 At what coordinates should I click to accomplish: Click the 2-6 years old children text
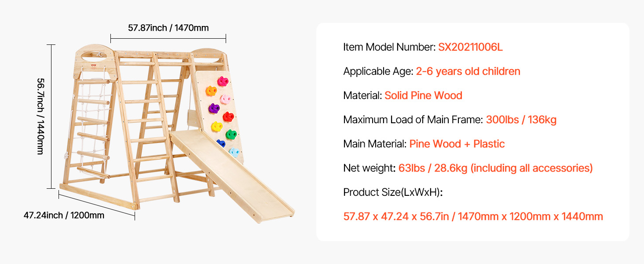tap(468, 71)
